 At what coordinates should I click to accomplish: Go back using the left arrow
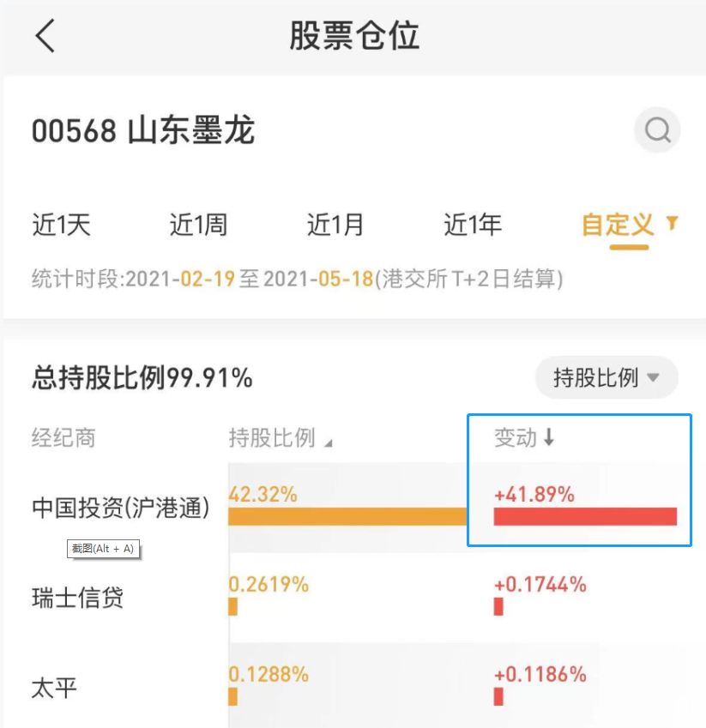click(45, 36)
